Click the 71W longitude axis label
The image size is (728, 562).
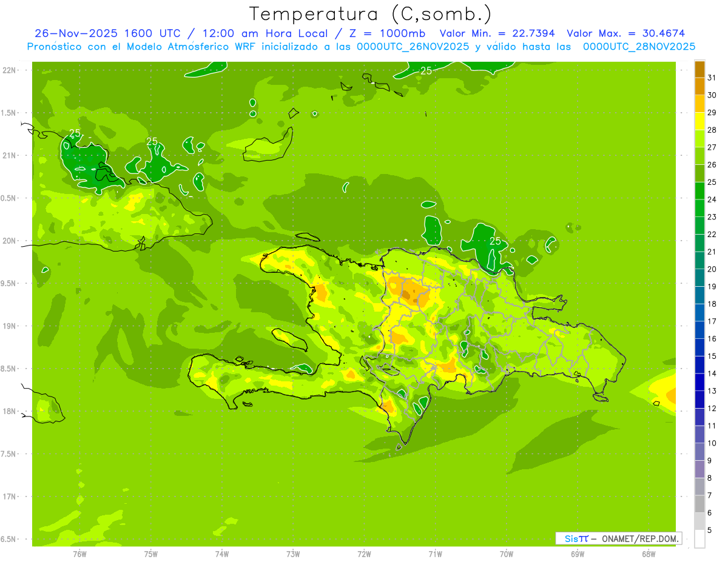[x=435, y=554]
